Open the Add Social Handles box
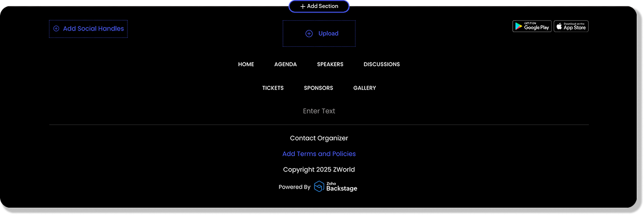 tap(88, 29)
